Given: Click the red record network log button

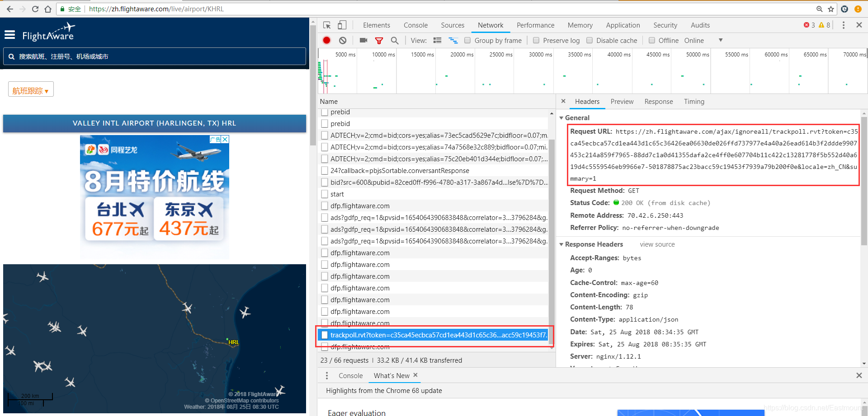Looking at the screenshot, I should 326,40.
